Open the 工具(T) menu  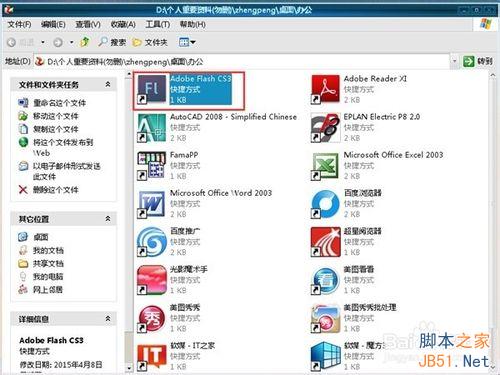[x=158, y=24]
